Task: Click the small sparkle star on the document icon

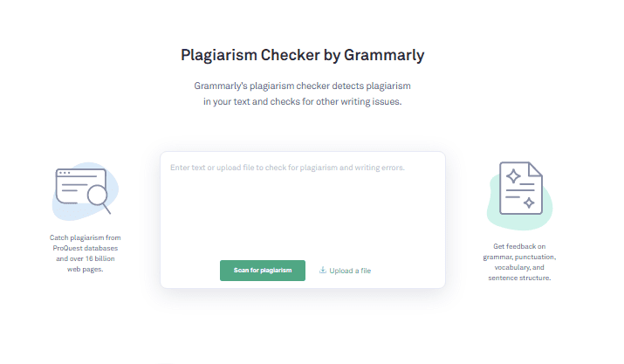Action: (529, 203)
